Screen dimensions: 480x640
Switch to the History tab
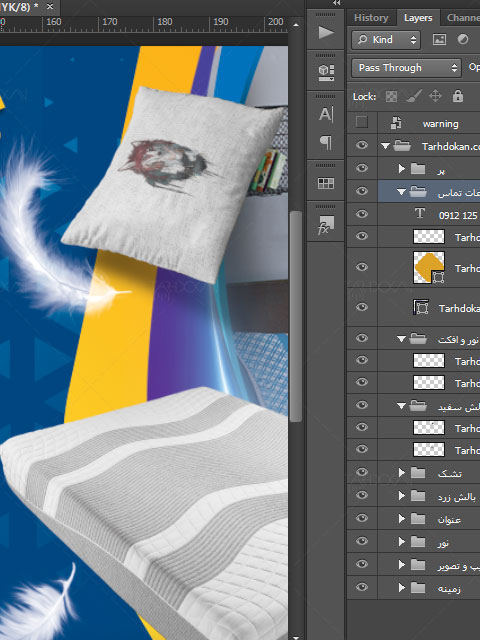pyautogui.click(x=371, y=18)
